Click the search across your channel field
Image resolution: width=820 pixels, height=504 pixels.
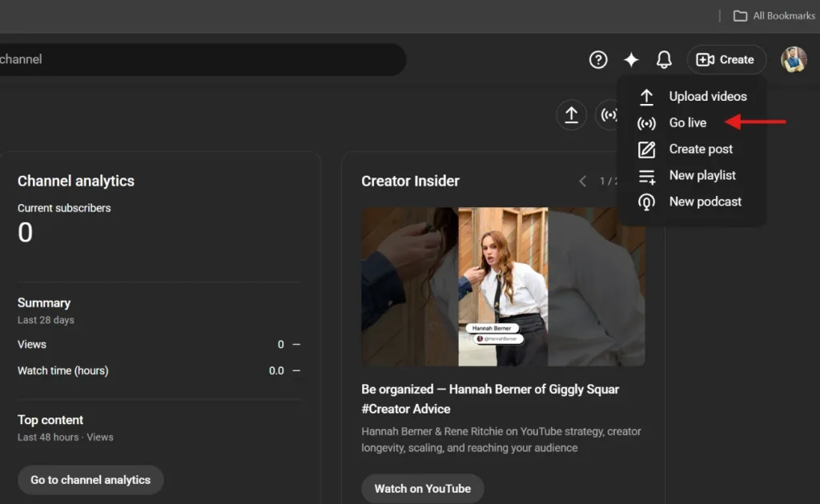pyautogui.click(x=201, y=59)
